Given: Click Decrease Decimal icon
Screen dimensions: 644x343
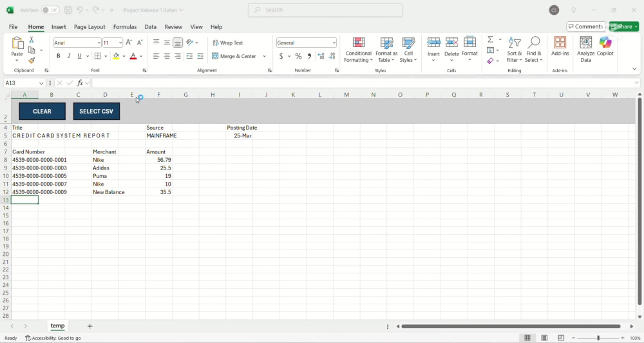Looking at the screenshot, I should (332, 56).
